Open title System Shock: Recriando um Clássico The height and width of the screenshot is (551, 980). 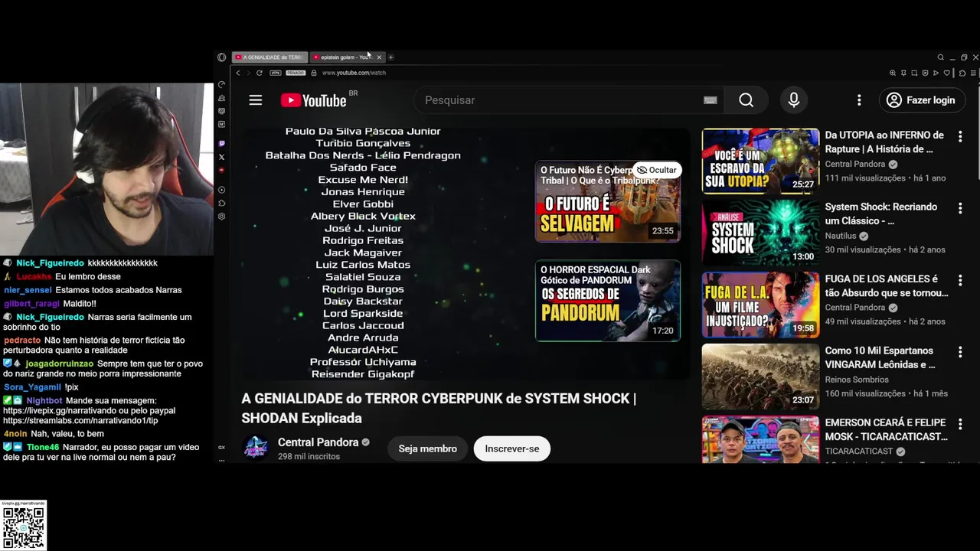tap(881, 214)
